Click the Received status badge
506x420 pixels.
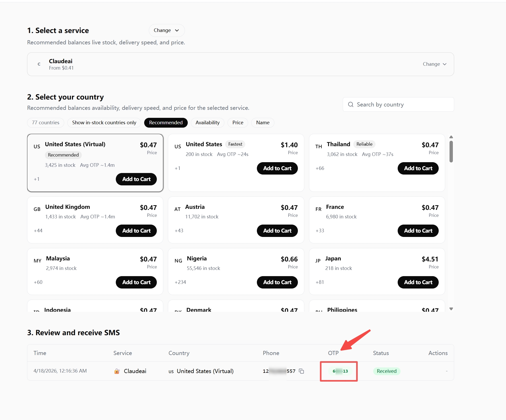pos(386,371)
